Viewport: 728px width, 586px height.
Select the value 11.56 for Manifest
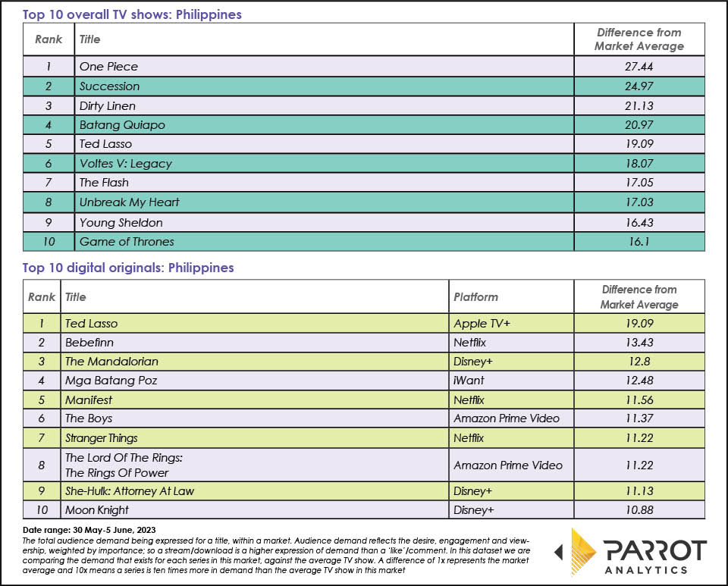(639, 400)
